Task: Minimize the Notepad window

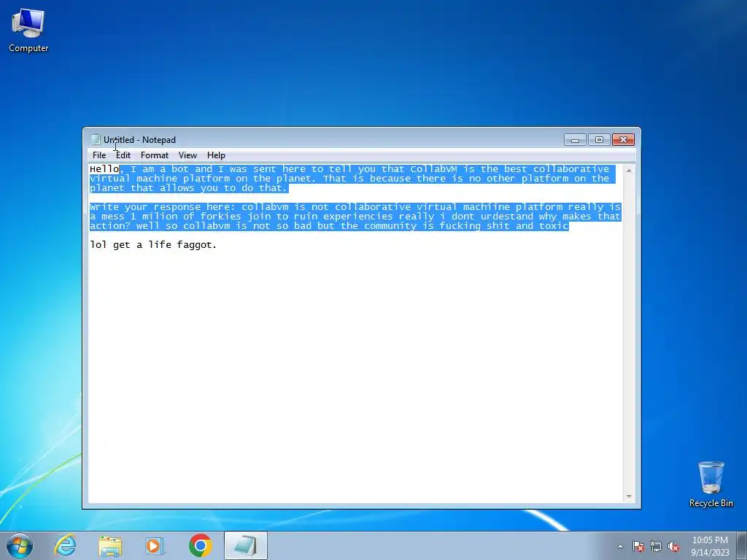Action: click(x=575, y=139)
